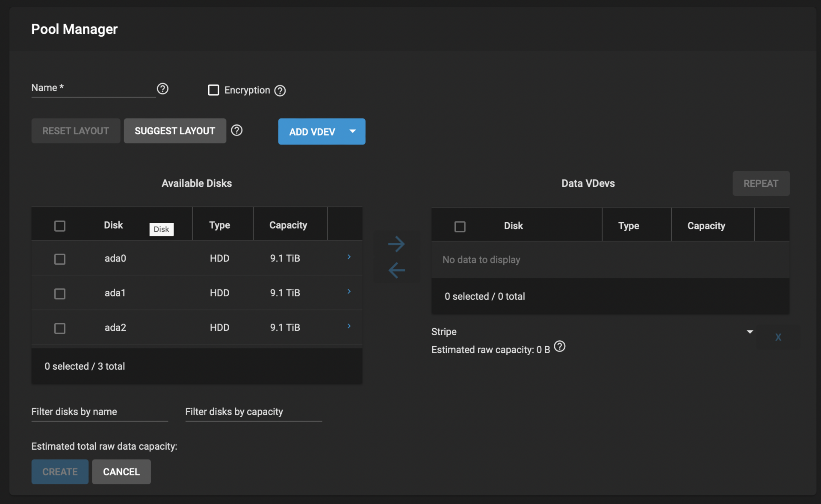Screen dimensions: 821x504
Task: Click the HDD type cell for ada2
Action: tap(220, 327)
